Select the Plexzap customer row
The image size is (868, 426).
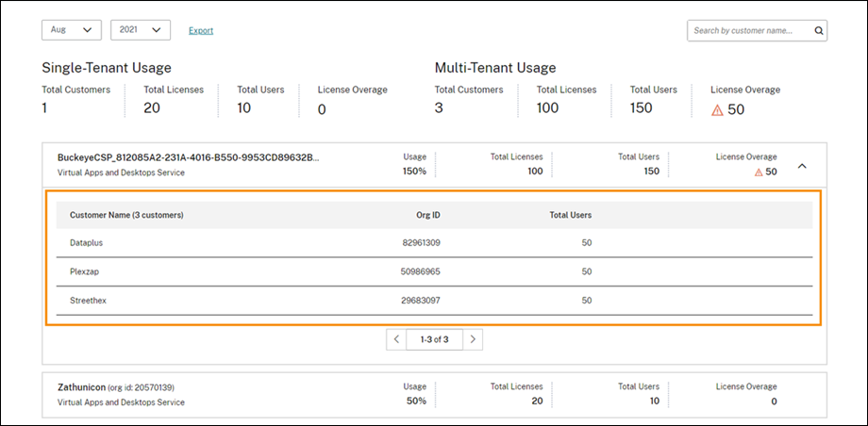(x=84, y=271)
